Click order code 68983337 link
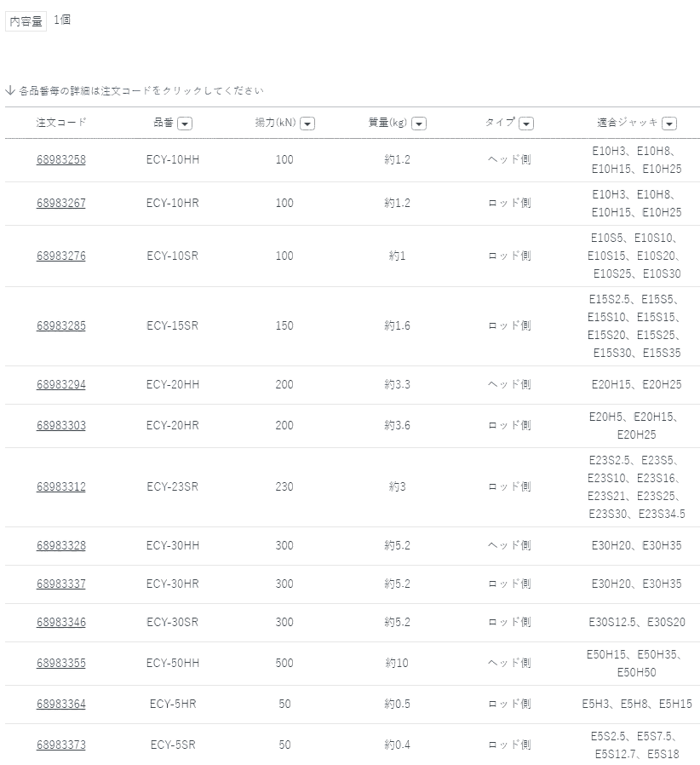Viewport: 700px width, 765px height. 61,584
